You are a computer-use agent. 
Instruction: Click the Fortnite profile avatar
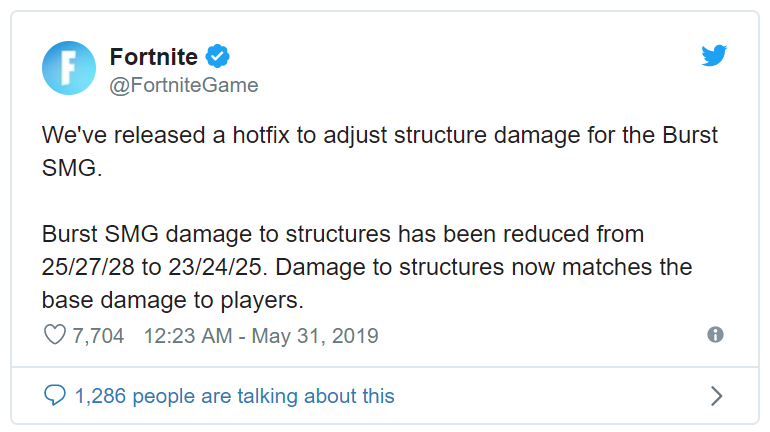pyautogui.click(x=69, y=68)
